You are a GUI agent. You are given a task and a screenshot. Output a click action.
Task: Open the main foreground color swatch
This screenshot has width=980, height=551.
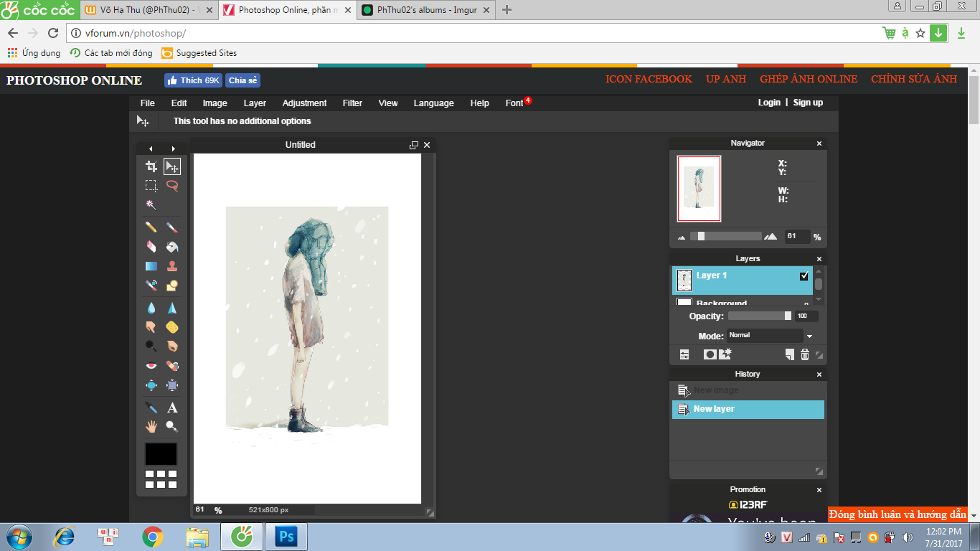(161, 454)
